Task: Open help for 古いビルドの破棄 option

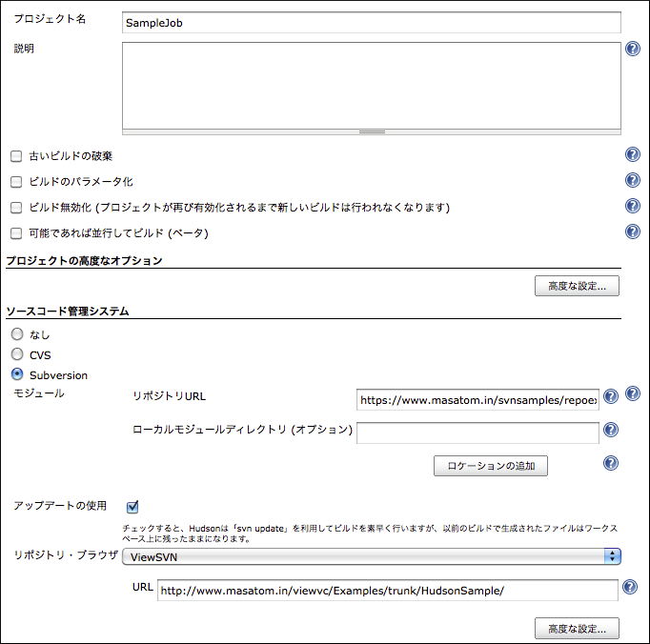Action: [x=632, y=155]
